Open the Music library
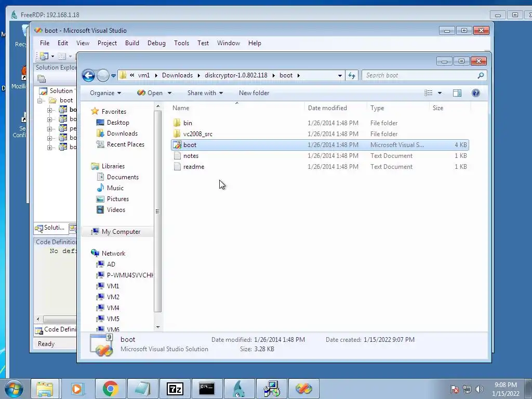532x399 pixels. [110, 188]
